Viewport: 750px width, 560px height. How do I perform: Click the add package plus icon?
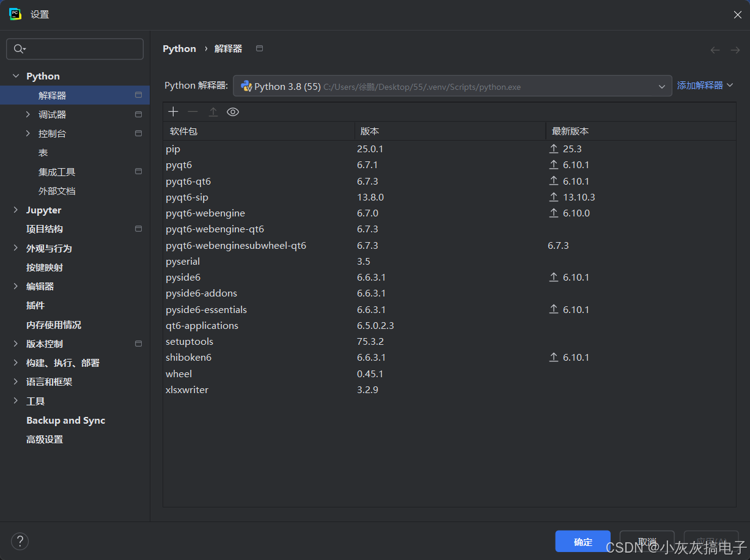click(x=174, y=112)
